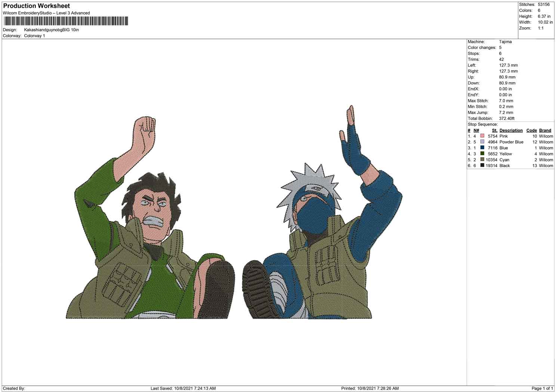The image size is (556, 392).
Task: Click stitch count "4964" in Powder Blue row
Action: pyautogui.click(x=492, y=142)
